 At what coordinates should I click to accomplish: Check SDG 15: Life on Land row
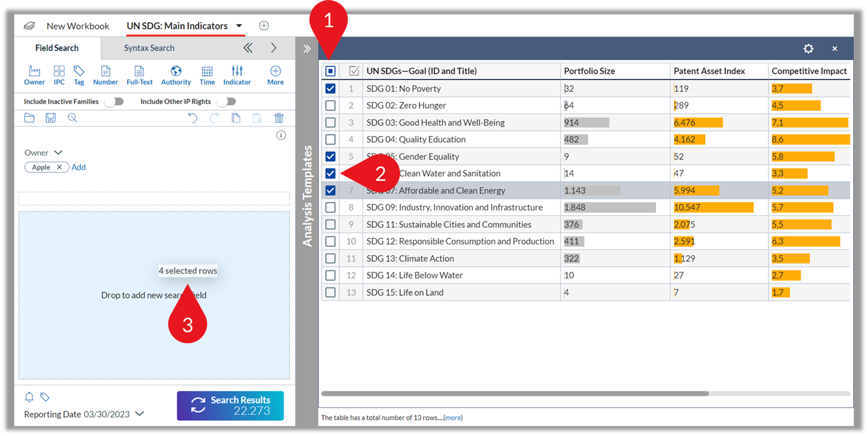330,292
